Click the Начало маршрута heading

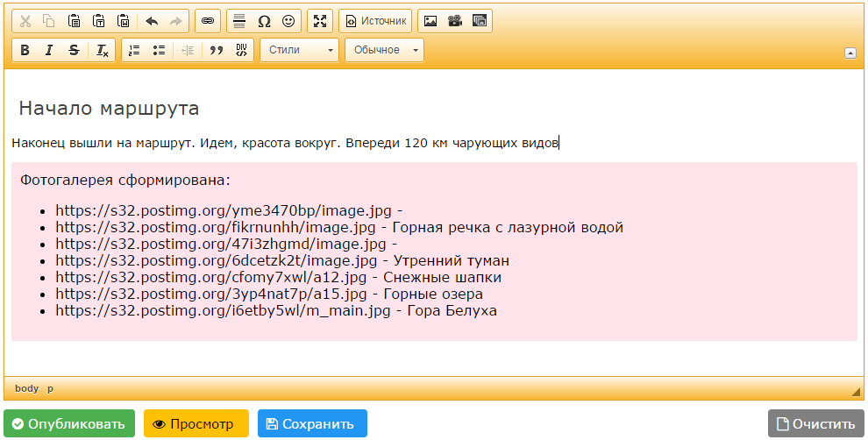pos(109,108)
